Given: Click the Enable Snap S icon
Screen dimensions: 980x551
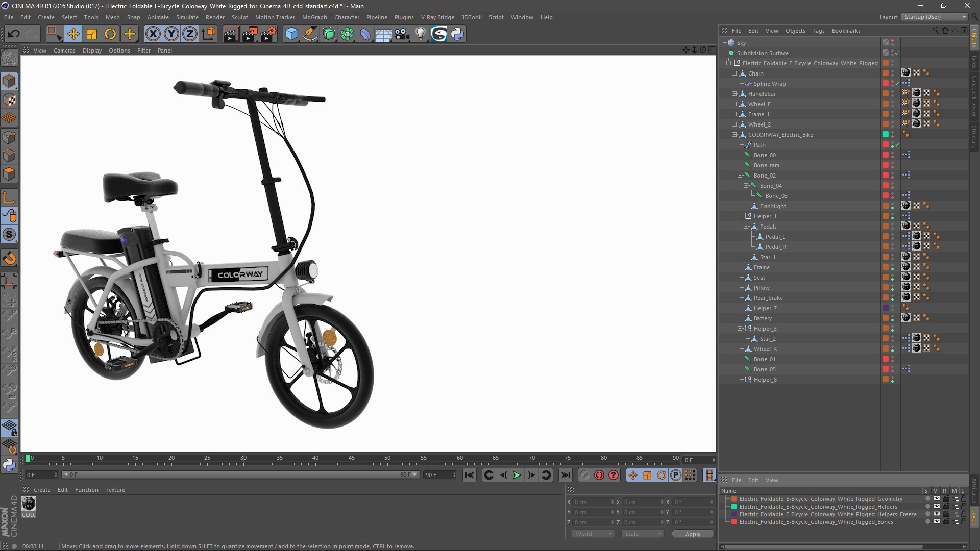Looking at the screenshot, I should [x=9, y=234].
